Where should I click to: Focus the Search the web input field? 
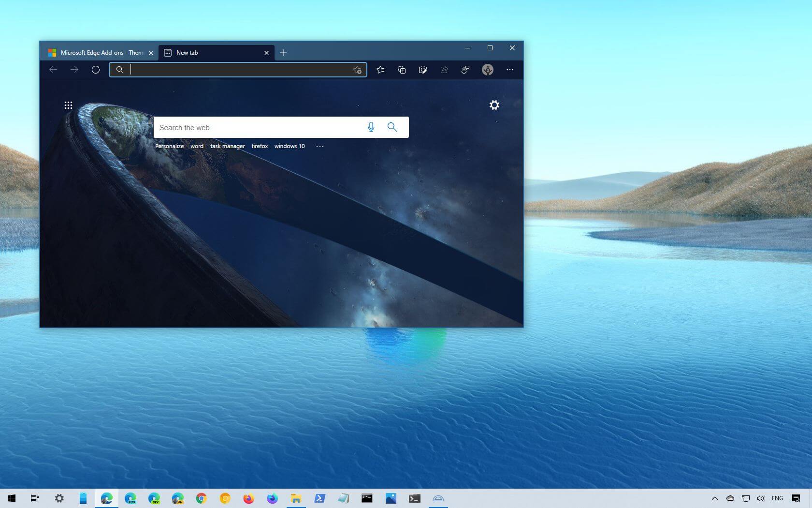click(x=259, y=127)
